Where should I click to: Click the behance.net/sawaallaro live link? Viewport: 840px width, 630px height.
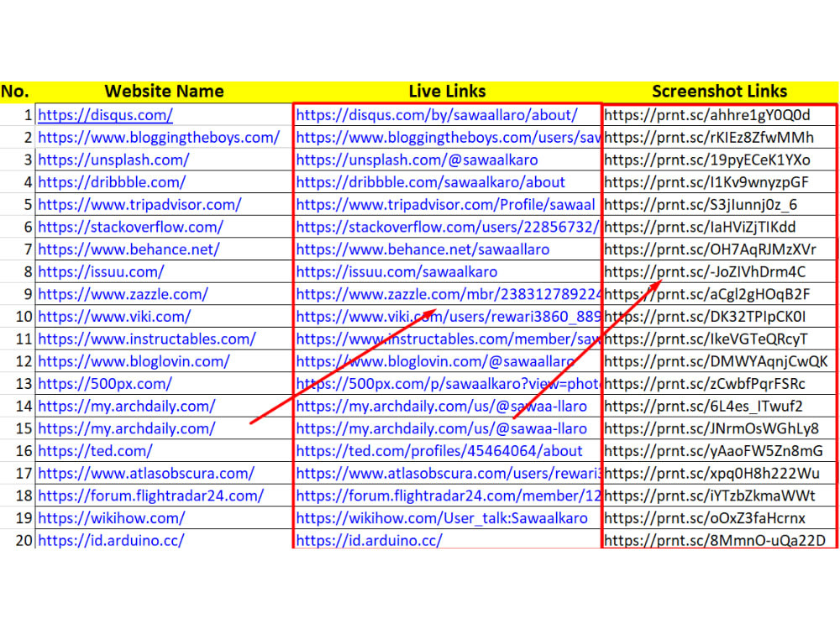coord(423,249)
